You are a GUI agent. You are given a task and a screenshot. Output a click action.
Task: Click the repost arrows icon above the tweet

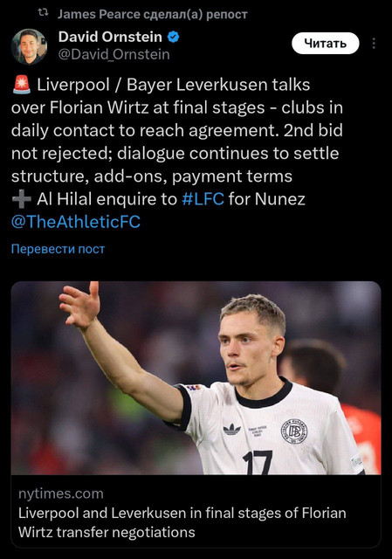pos(43,13)
